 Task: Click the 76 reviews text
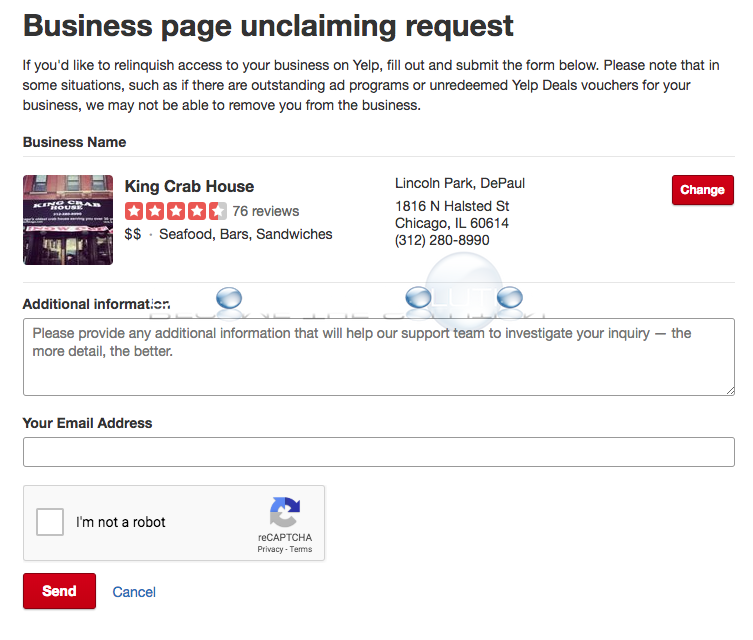266,211
